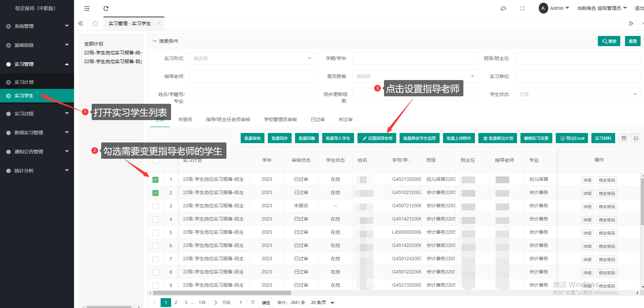Open the 实习形式 dropdown

[252, 58]
